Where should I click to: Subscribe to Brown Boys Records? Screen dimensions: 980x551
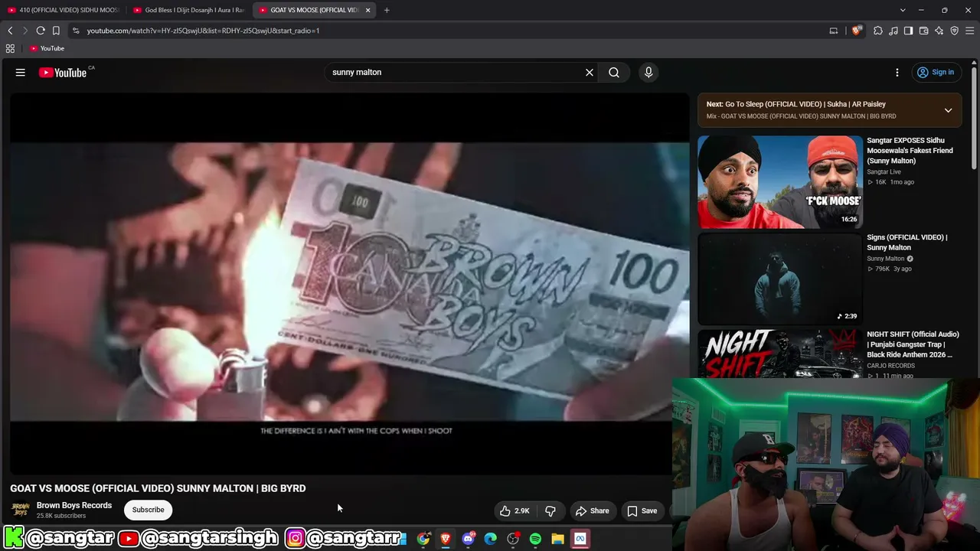tap(148, 510)
